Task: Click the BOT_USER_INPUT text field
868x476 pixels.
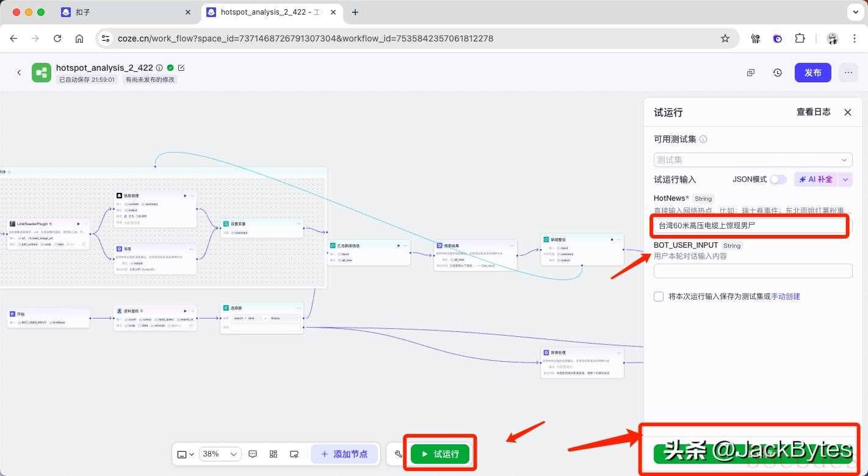Action: point(753,271)
